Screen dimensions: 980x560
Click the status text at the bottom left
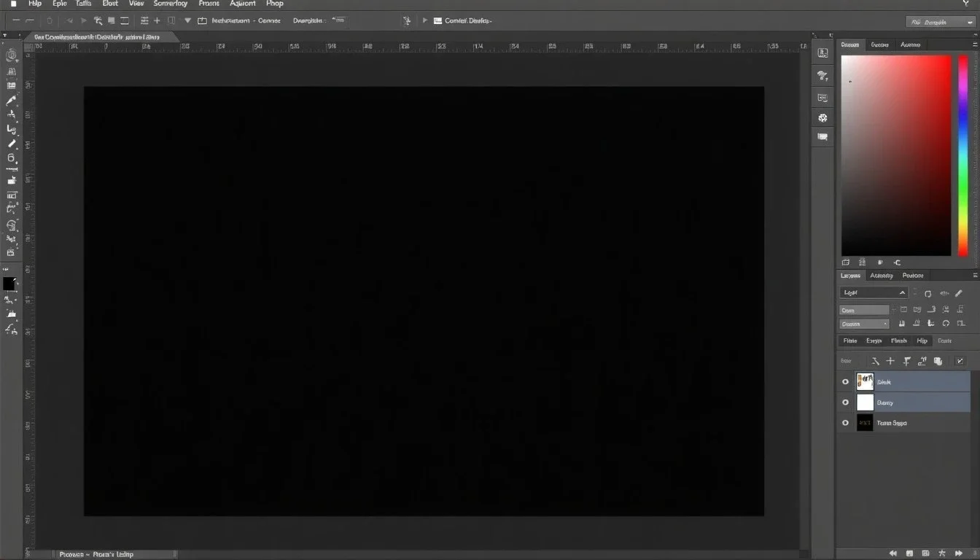(x=96, y=554)
